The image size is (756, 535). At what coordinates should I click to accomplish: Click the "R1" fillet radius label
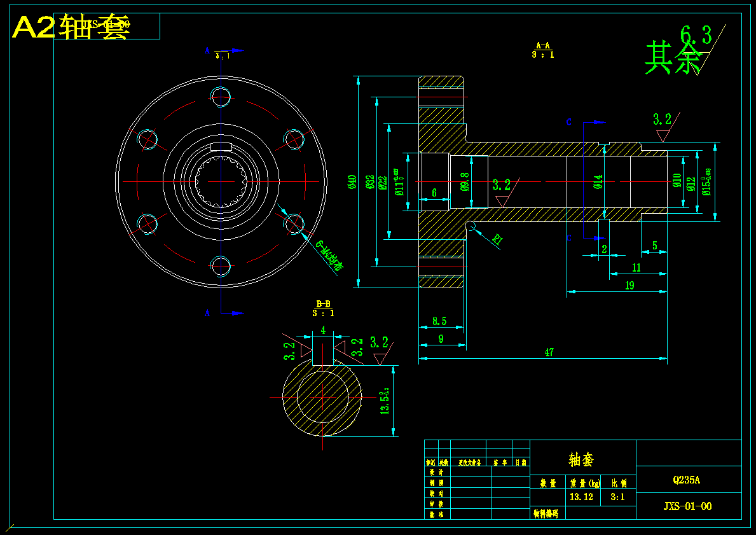498,239
